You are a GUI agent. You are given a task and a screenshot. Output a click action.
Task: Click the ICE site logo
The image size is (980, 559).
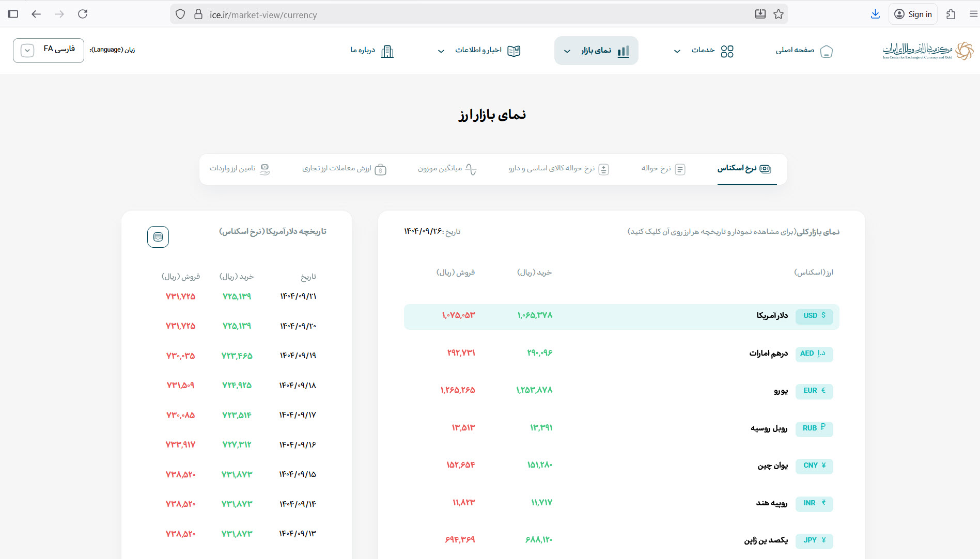point(927,51)
